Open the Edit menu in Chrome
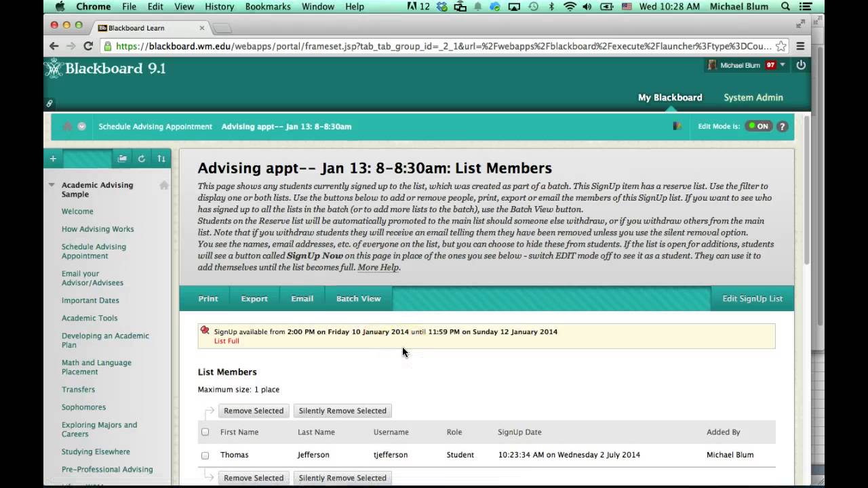This screenshot has width=868, height=488. click(155, 7)
